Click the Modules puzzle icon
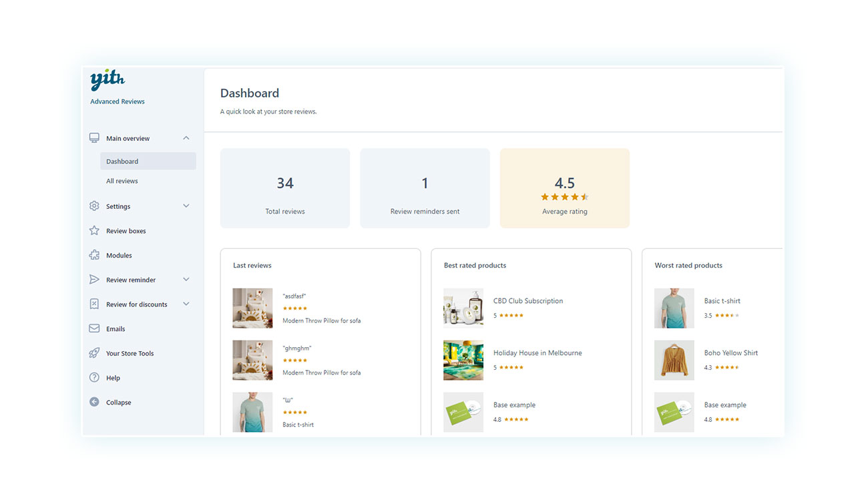868x504 pixels. 94,256
